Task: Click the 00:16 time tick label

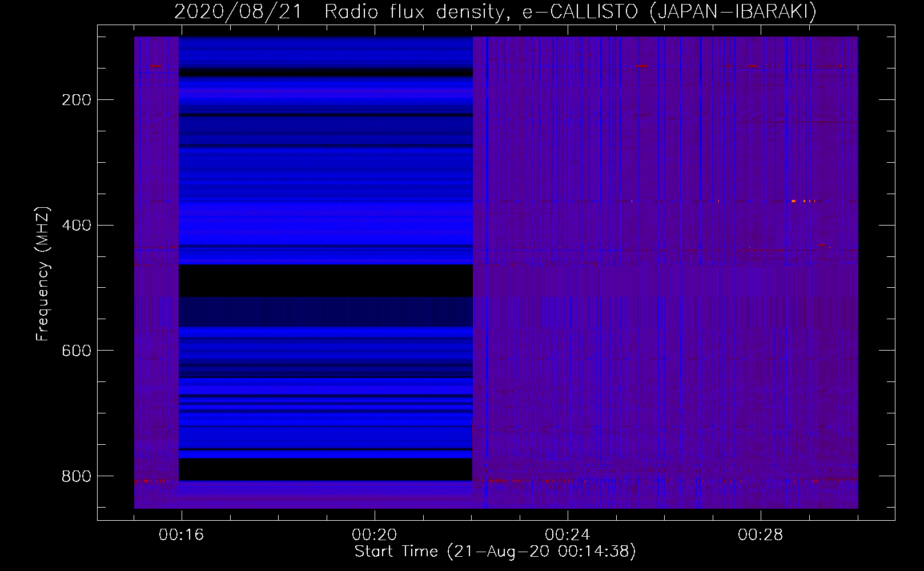Action: coord(182,535)
